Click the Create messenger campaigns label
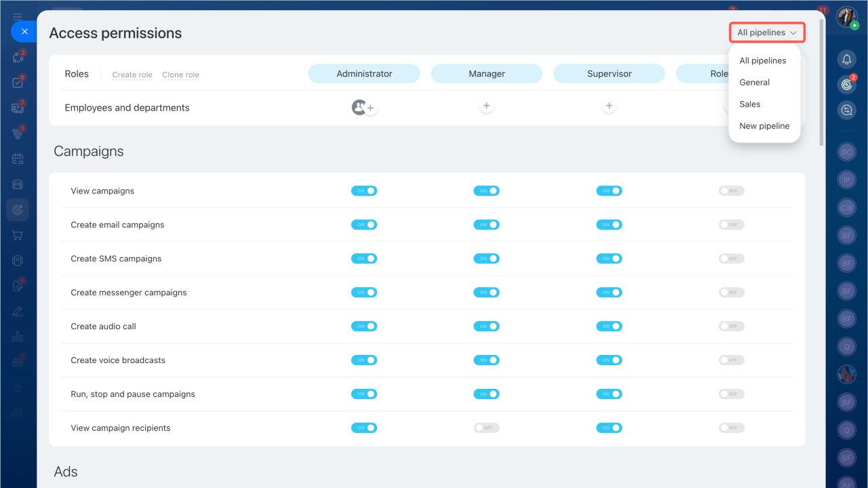The width and height of the screenshot is (868, 488). pyautogui.click(x=129, y=293)
